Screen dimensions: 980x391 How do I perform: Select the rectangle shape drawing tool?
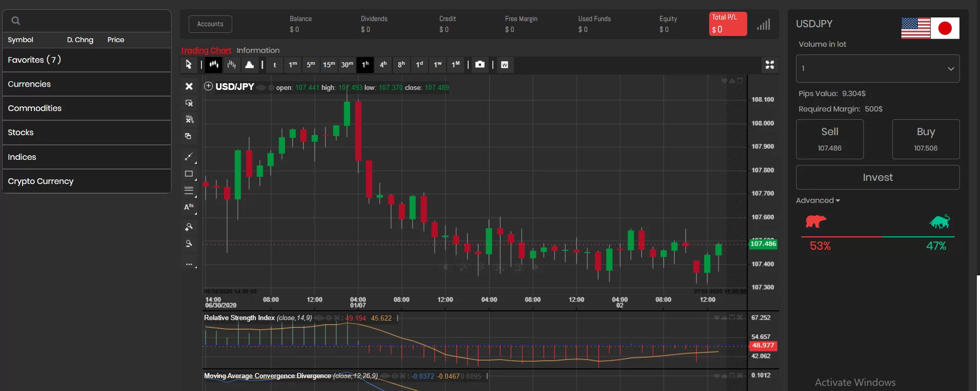pos(189,174)
